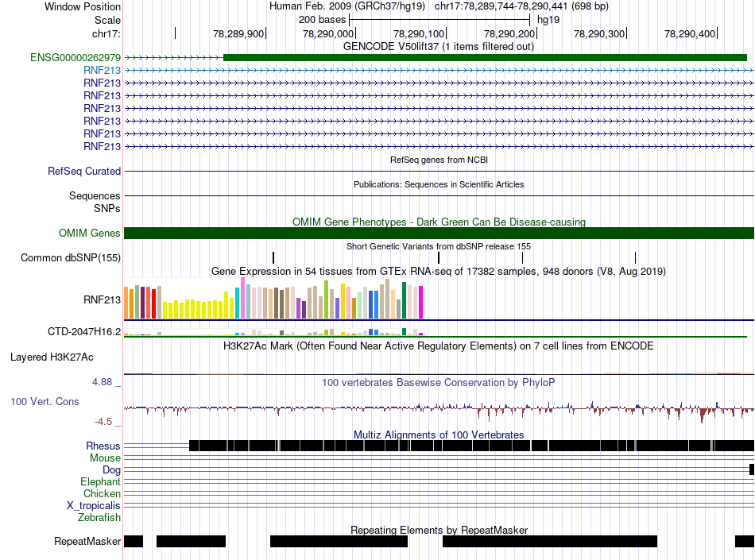755x560 pixels.
Task: Click the Scale label
Action: 107,20
